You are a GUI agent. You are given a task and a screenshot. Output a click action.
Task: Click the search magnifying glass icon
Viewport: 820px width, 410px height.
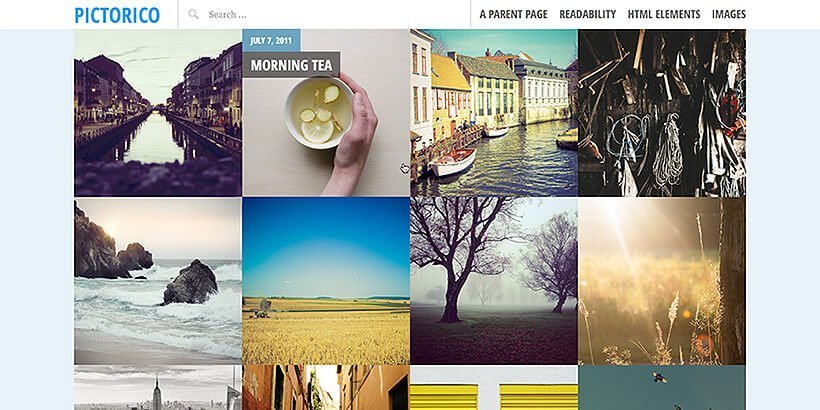click(193, 14)
